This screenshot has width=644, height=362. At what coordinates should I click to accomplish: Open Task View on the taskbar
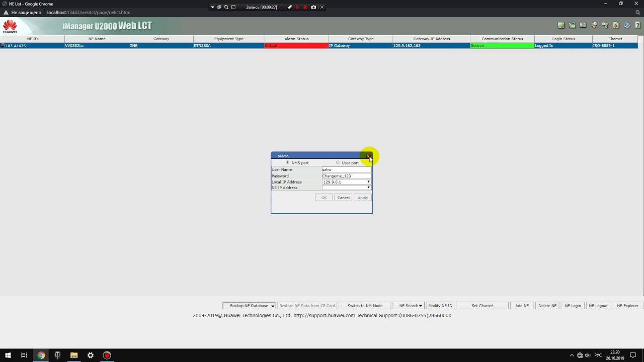pyautogui.click(x=24, y=355)
